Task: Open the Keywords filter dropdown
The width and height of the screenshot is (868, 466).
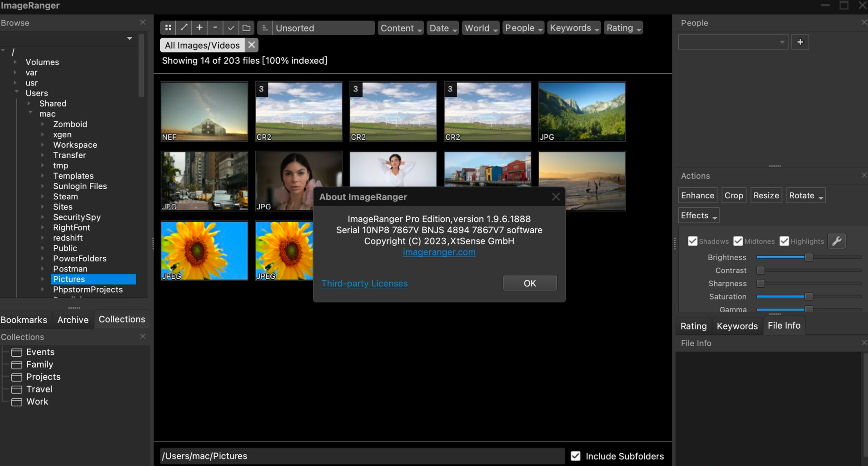Action: coord(574,28)
